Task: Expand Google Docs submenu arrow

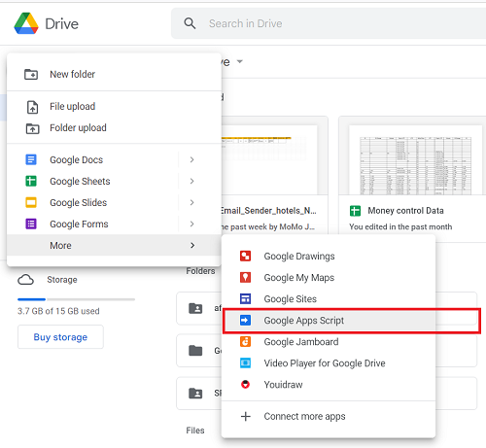Action: (x=191, y=159)
